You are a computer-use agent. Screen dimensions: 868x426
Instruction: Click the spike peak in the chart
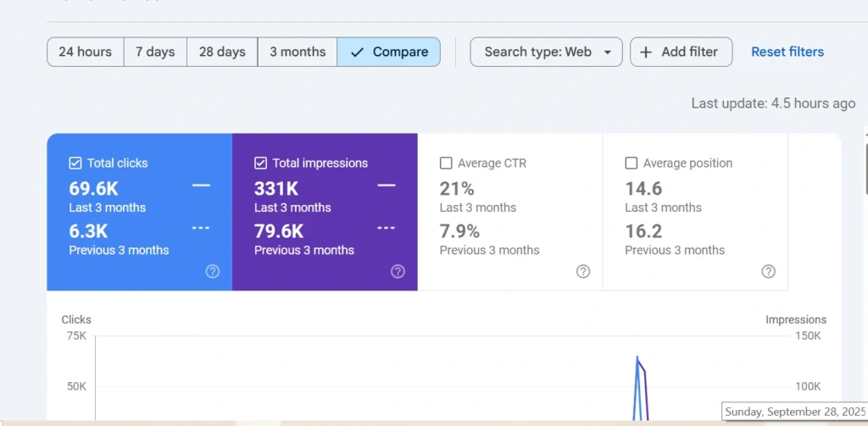point(637,357)
